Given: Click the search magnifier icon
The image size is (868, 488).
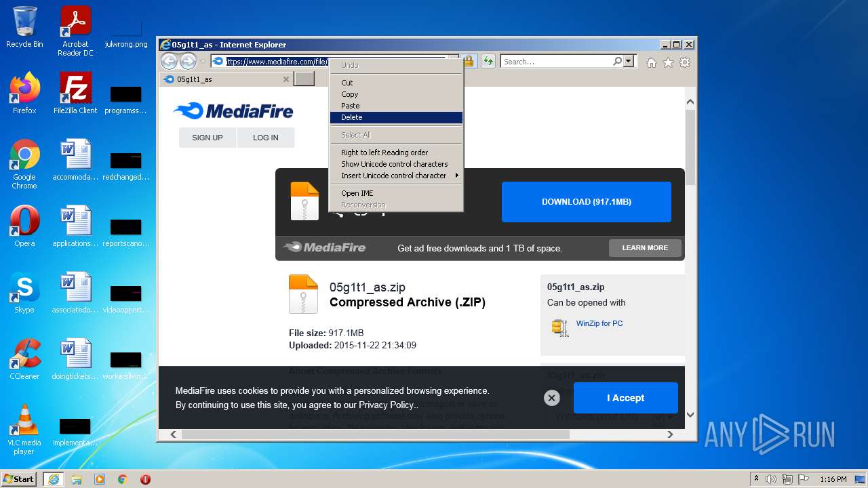Looking at the screenshot, I should 617,61.
